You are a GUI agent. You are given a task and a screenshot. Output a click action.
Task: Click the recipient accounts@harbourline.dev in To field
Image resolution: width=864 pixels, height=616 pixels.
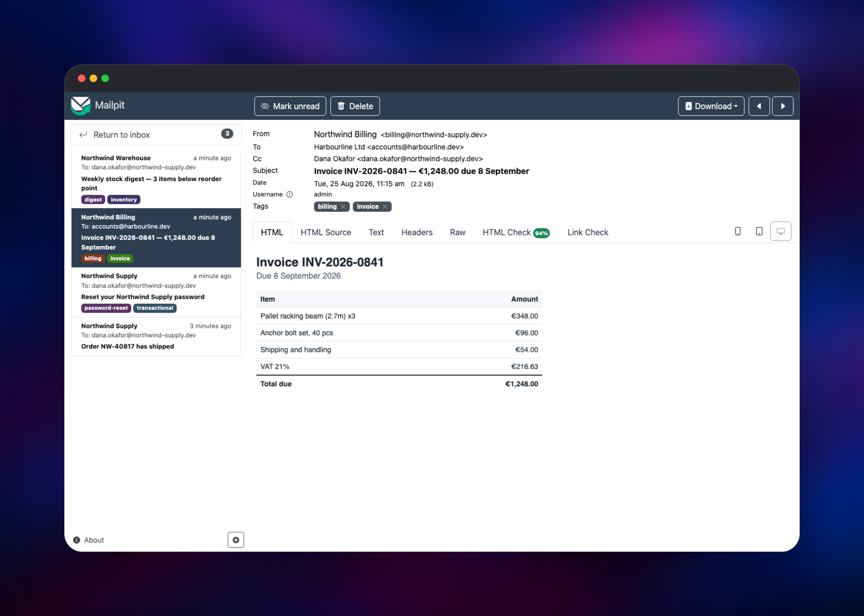(415, 147)
